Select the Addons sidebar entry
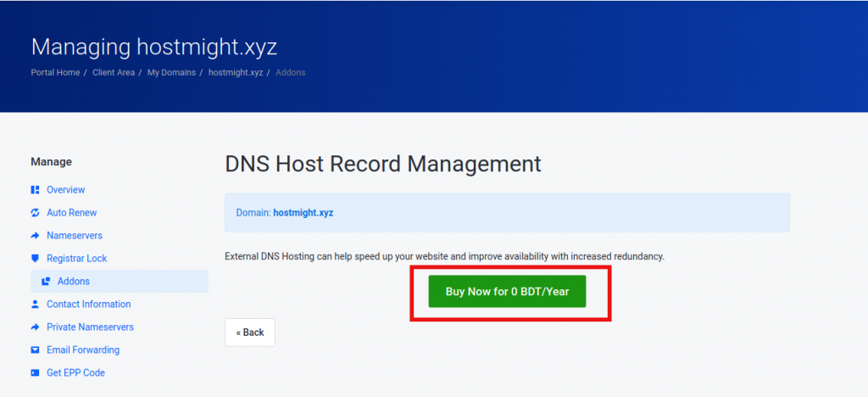868x397 pixels. [x=120, y=282]
